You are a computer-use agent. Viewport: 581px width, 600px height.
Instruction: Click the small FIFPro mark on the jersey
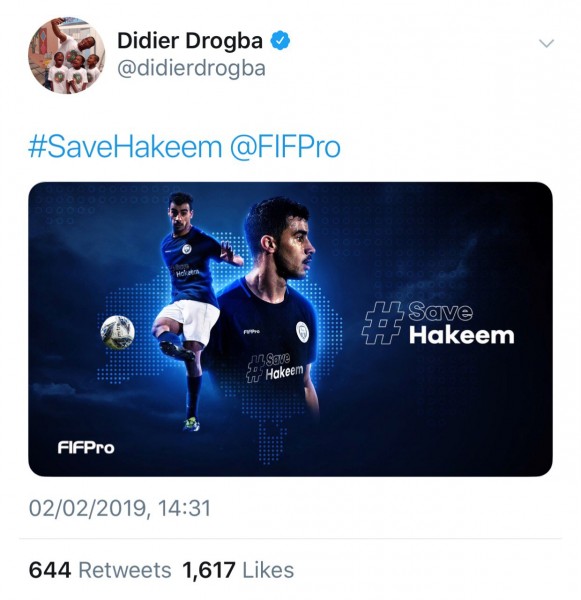coord(251,331)
